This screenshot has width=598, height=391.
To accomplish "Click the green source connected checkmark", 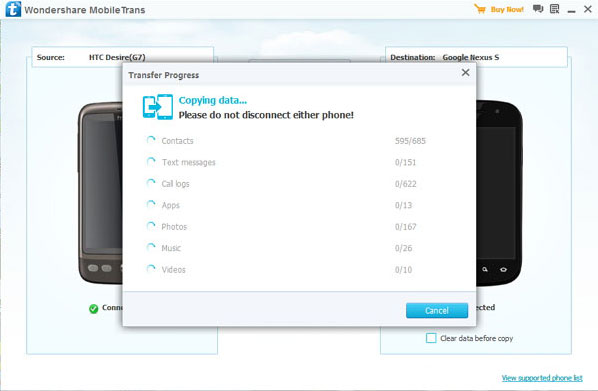I will tap(93, 309).
